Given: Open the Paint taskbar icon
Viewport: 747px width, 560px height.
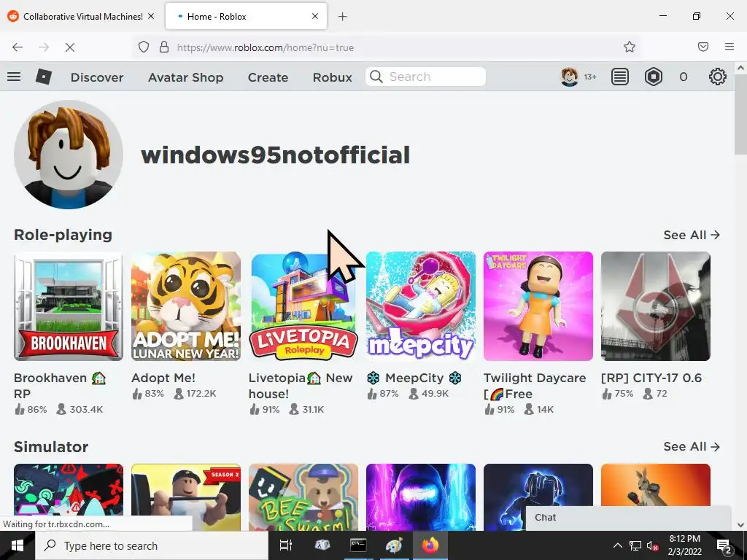Looking at the screenshot, I should pos(394,545).
